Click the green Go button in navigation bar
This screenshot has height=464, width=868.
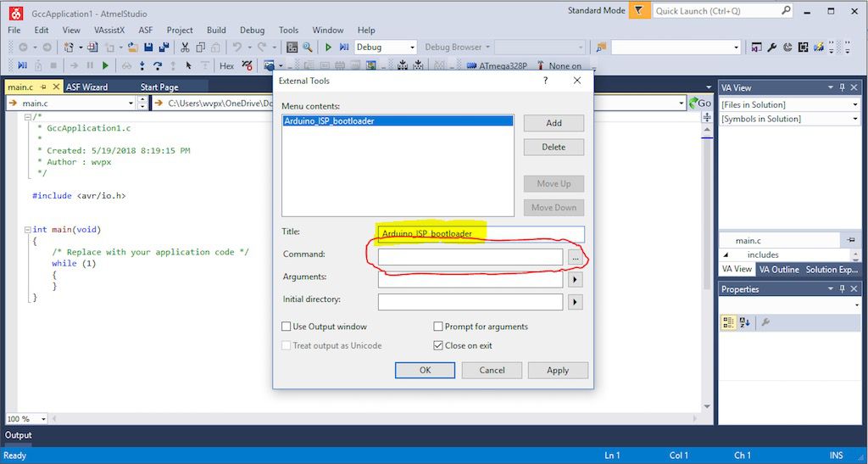(700, 103)
